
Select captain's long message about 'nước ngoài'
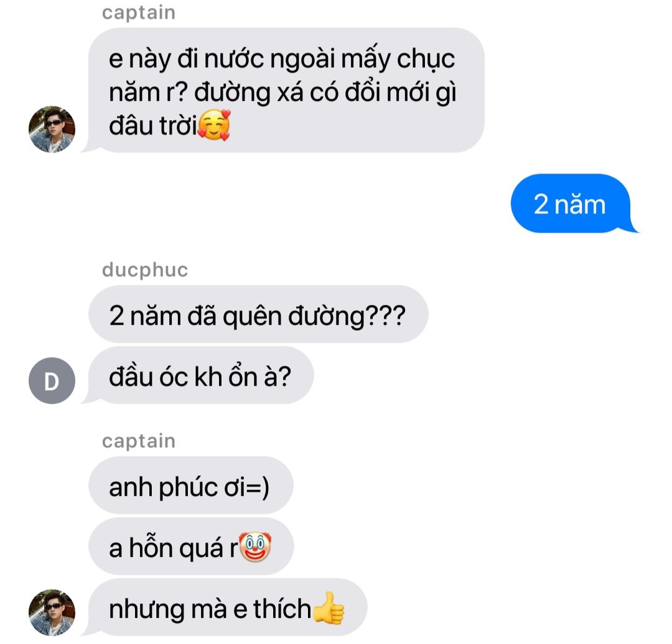point(285,90)
